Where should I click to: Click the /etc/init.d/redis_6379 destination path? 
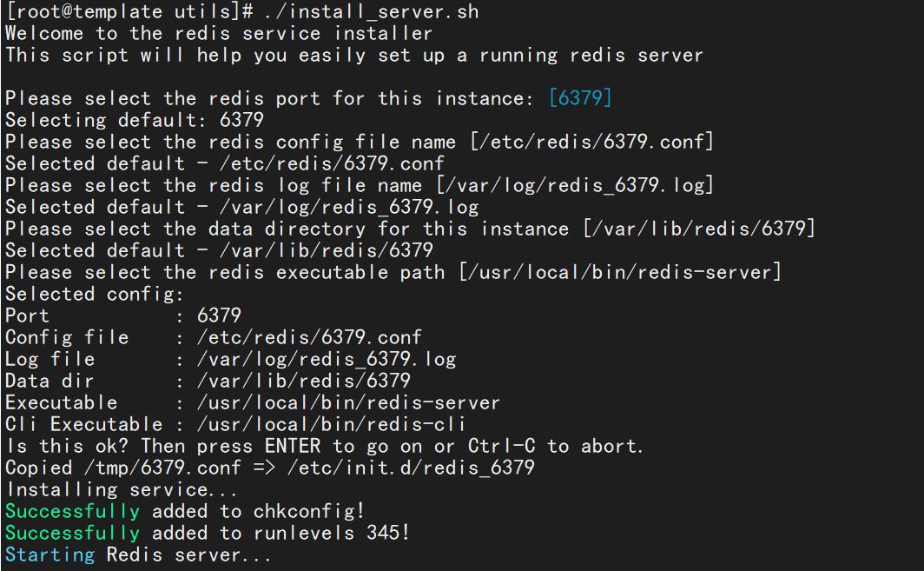coord(411,468)
